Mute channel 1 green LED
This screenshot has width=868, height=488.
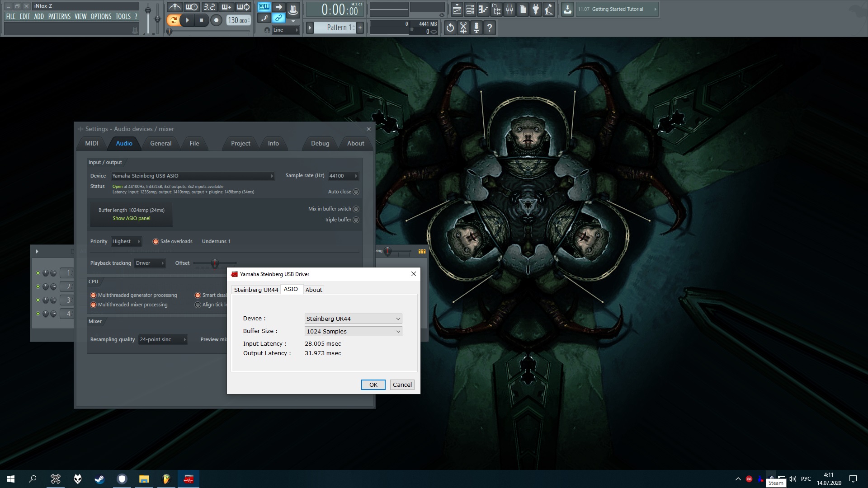38,273
